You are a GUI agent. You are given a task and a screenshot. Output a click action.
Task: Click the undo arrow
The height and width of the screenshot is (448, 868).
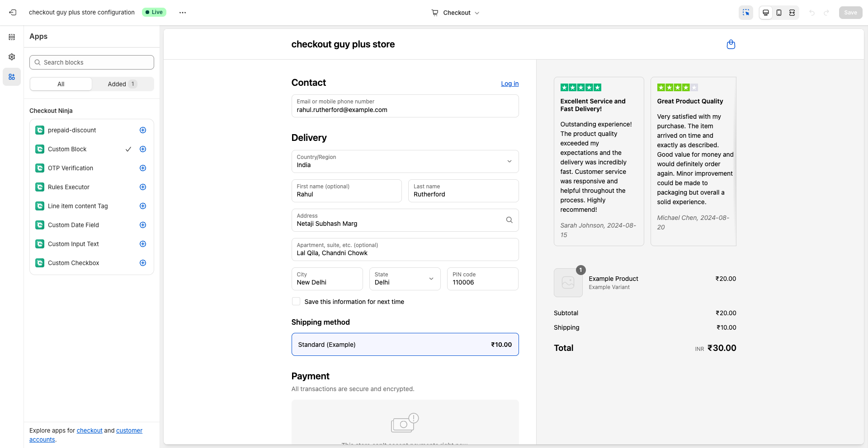tap(813, 13)
